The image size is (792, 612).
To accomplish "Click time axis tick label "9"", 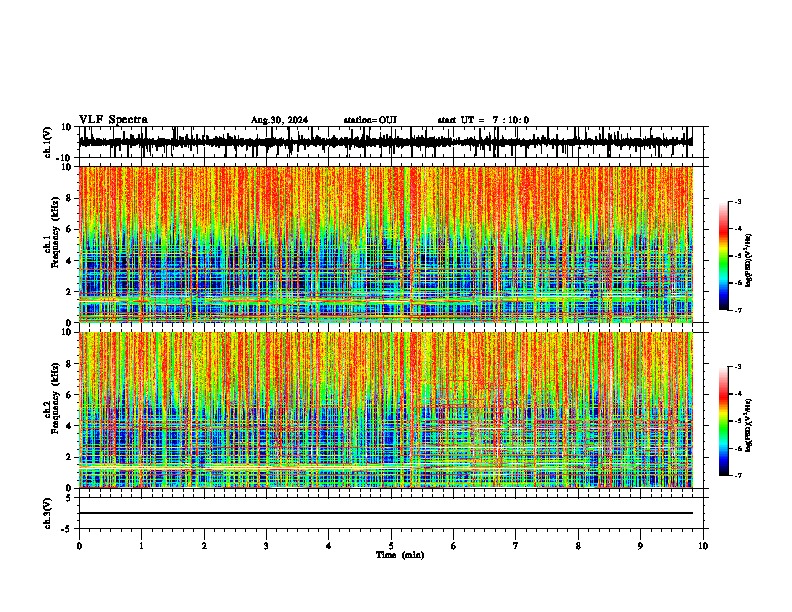I will tap(640, 545).
